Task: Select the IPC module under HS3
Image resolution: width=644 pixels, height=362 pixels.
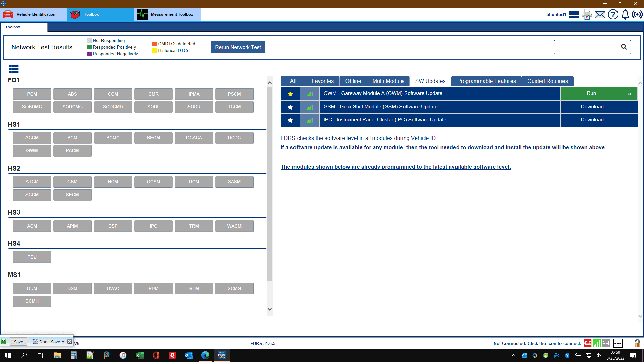Action: [x=153, y=226]
